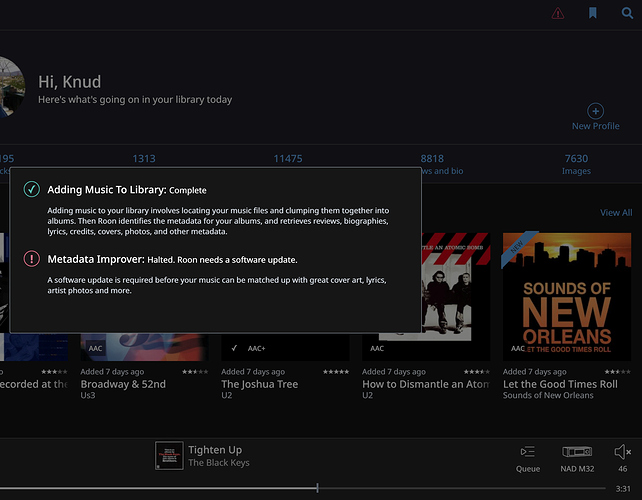Click checkmark icon on The Joshua Tree cover

[x=234, y=348]
